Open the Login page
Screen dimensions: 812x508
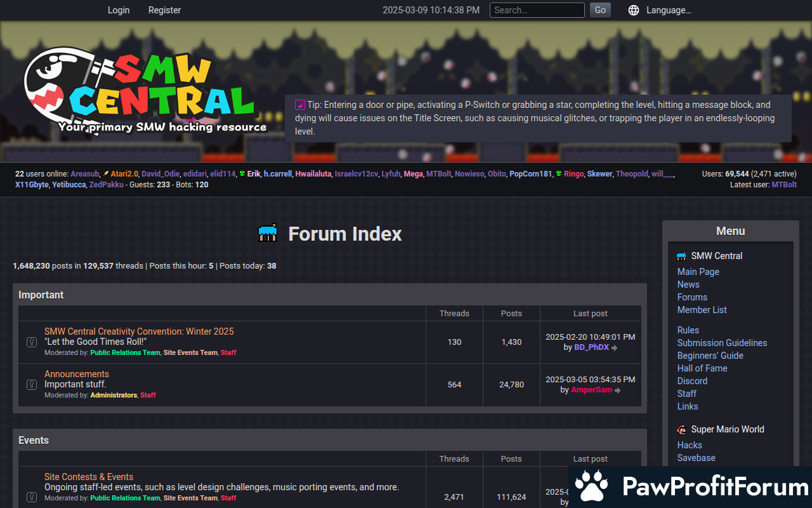point(119,10)
